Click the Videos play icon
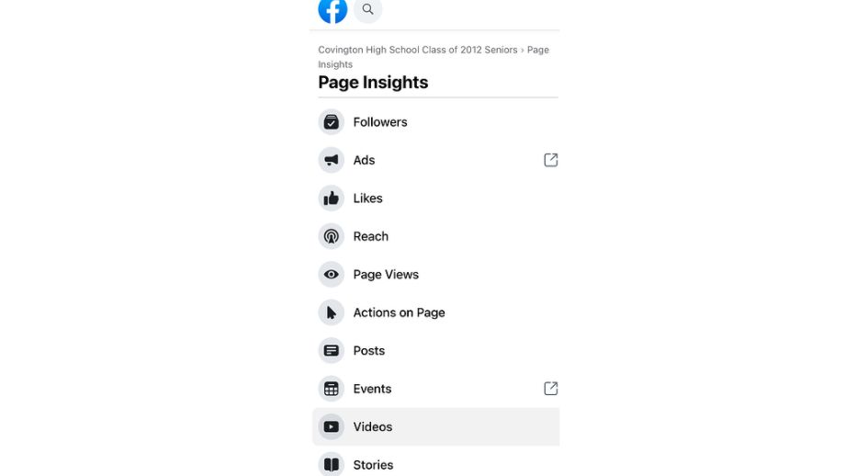This screenshot has height=476, width=868. [331, 427]
